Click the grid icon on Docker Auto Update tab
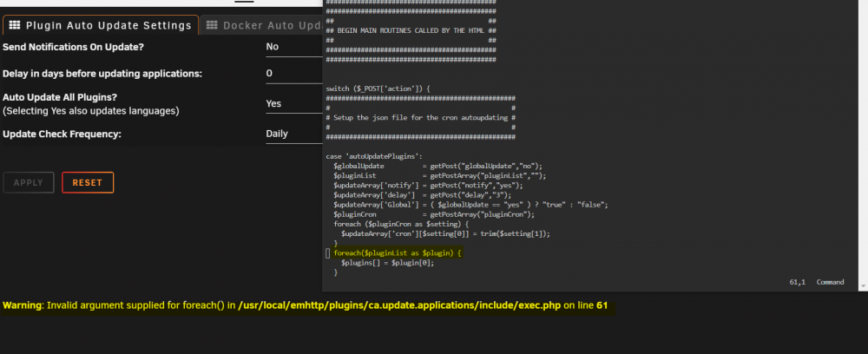868x354 pixels. (x=212, y=25)
